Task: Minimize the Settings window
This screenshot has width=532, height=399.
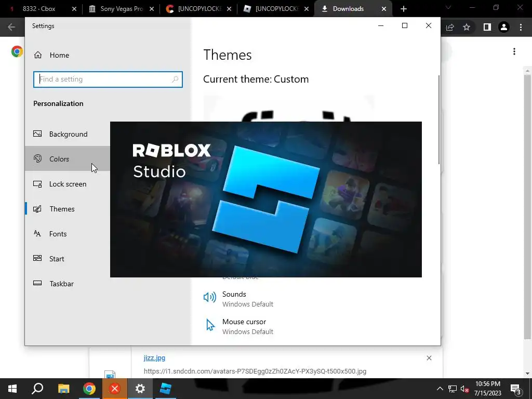Action: coord(381,26)
